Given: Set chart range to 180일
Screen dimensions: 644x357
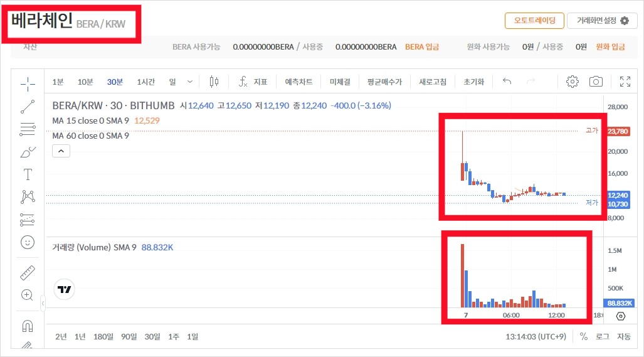Looking at the screenshot, I should point(103,336).
